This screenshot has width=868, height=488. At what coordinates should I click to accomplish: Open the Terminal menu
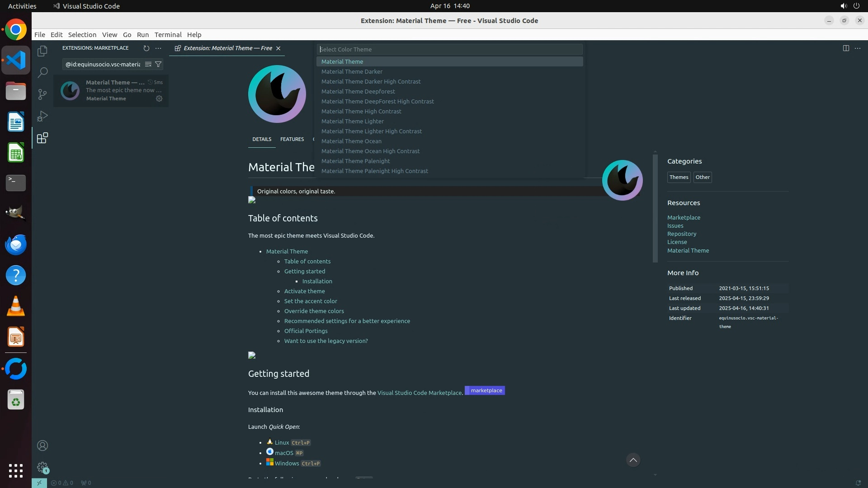168,34
